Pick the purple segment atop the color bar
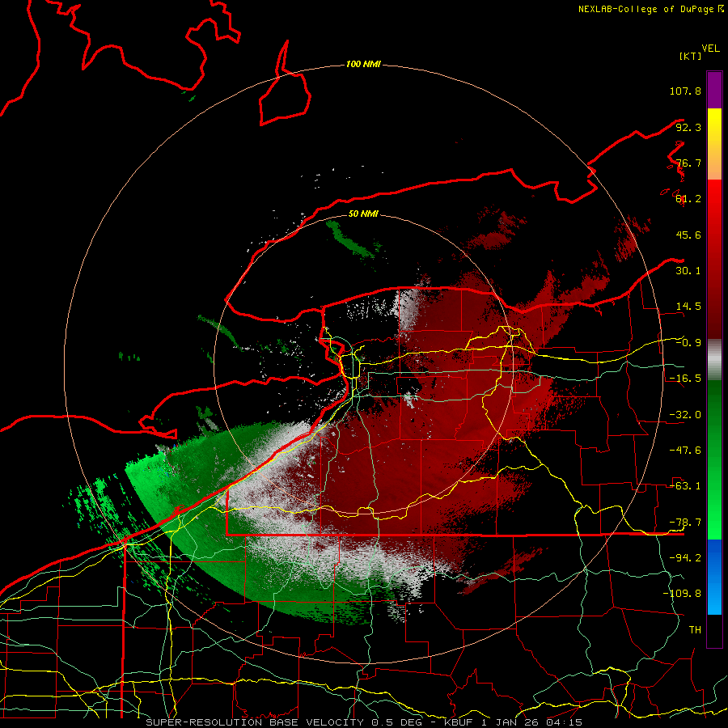The image size is (728, 728). tap(714, 90)
